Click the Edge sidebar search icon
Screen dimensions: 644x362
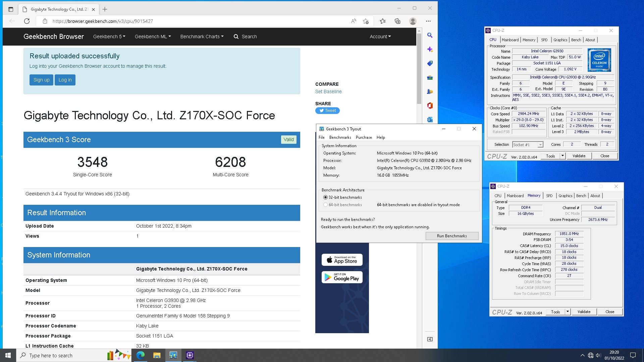(x=430, y=35)
